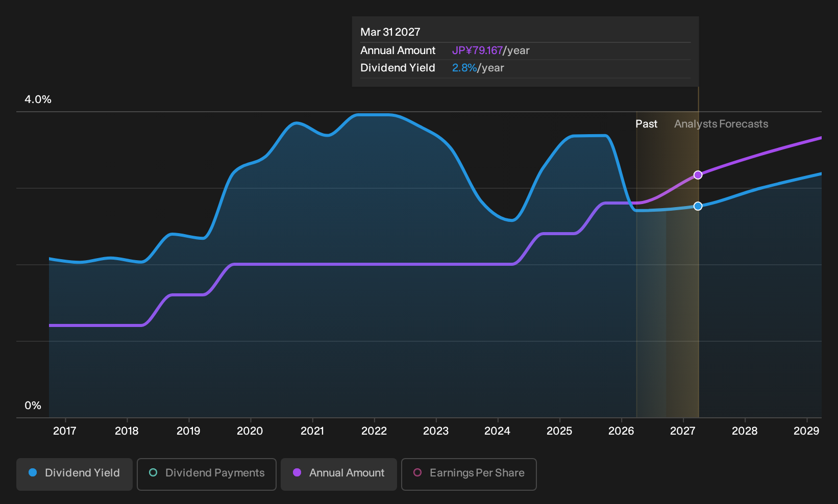Click the 2.8% dividend yield tooltip value
The width and height of the screenshot is (838, 504).
pyautogui.click(x=464, y=68)
